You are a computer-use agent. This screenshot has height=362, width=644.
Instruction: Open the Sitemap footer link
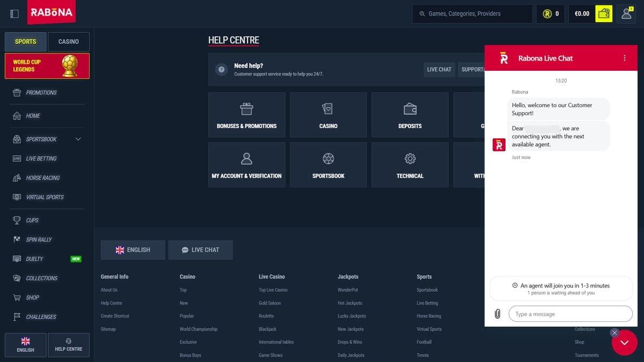click(x=108, y=329)
